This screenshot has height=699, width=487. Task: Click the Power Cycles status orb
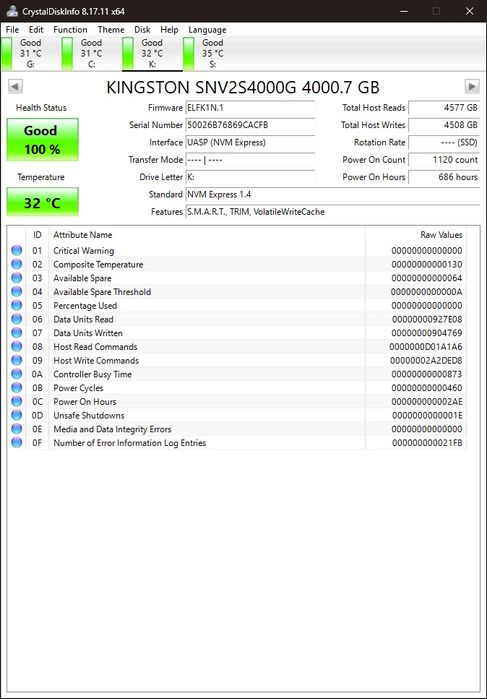(x=17, y=387)
